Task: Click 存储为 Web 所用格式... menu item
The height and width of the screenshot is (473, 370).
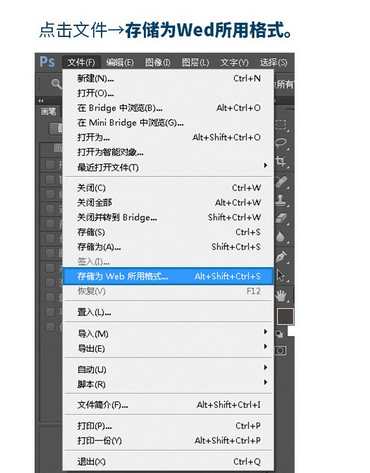Action: click(x=168, y=276)
